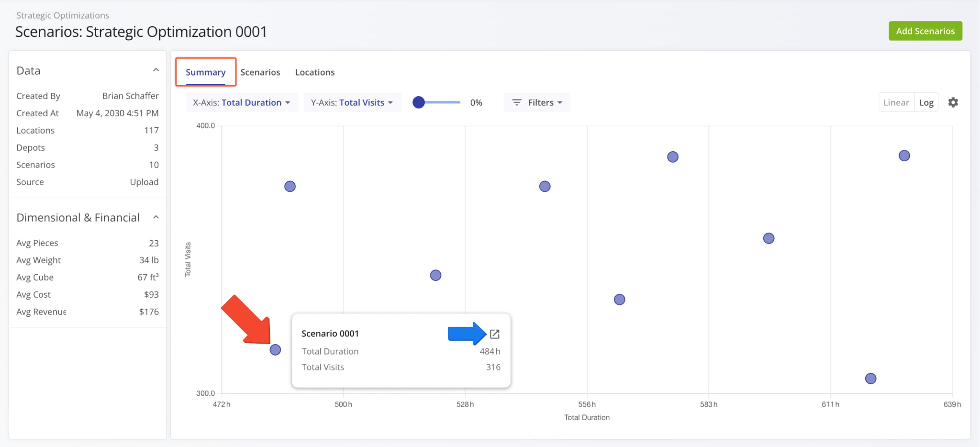980x447 pixels.
Task: Open Scenario 0001 via external link icon
Action: point(494,334)
